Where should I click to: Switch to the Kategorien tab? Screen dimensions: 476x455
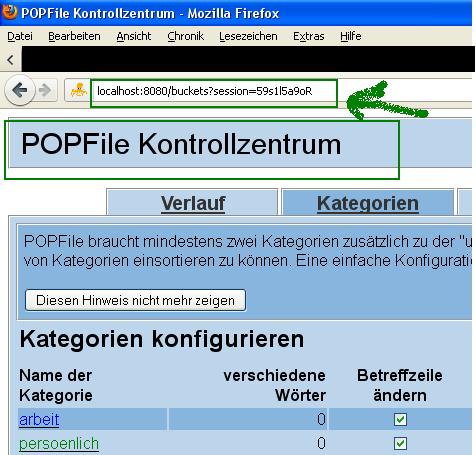point(368,202)
